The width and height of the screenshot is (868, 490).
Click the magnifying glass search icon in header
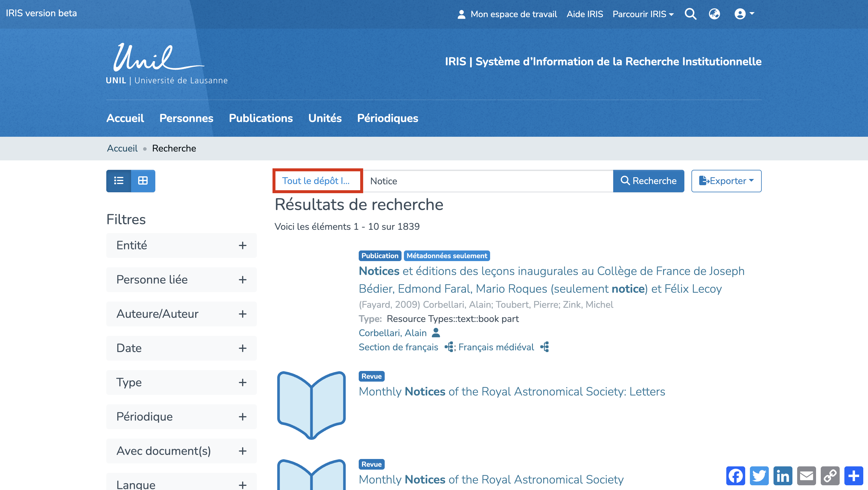690,14
